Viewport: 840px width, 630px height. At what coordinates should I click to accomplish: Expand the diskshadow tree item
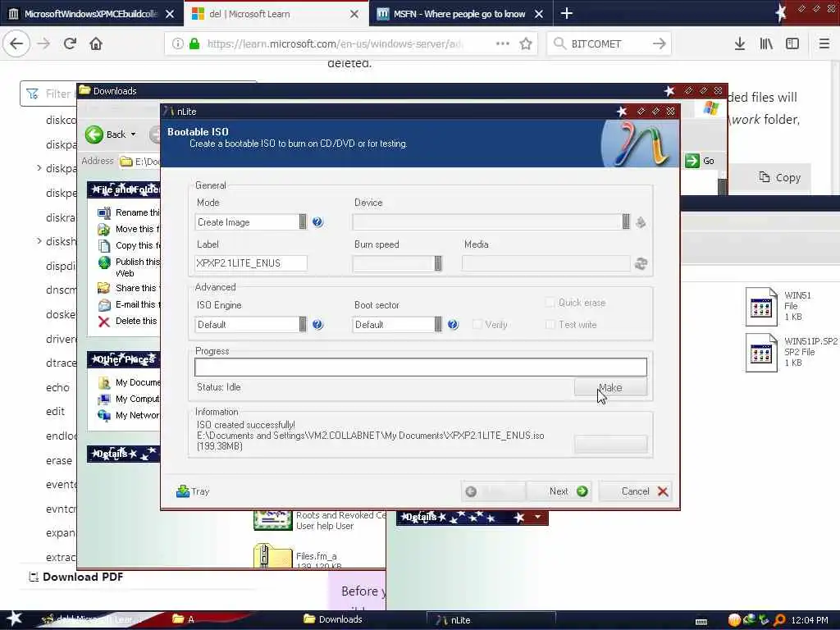pyautogui.click(x=39, y=241)
